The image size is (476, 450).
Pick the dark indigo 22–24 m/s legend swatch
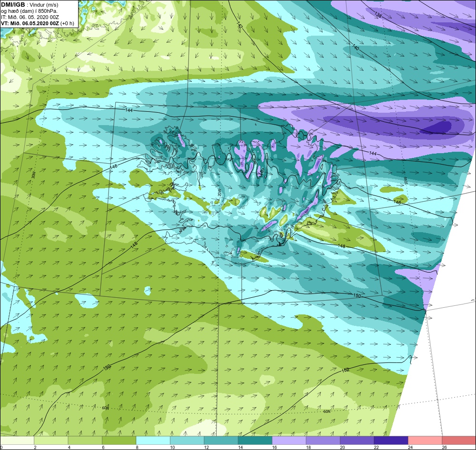[x=391, y=440]
